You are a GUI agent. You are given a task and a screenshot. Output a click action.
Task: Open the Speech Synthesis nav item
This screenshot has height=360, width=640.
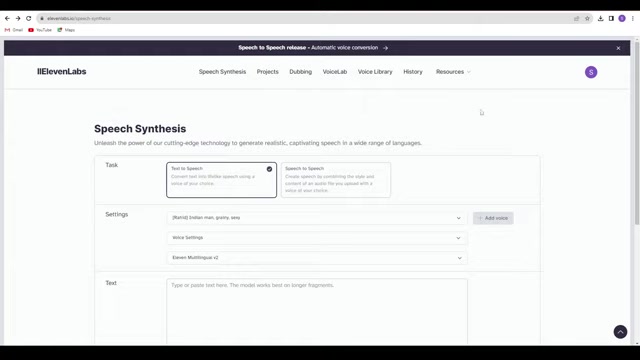[222, 72]
